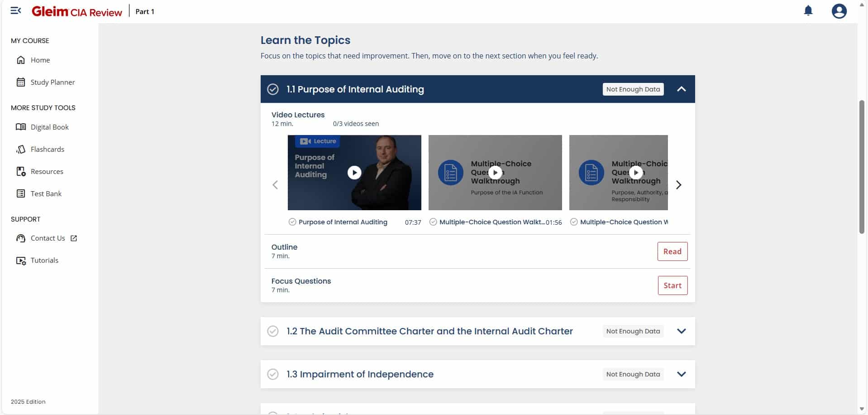The height and width of the screenshot is (415, 868).
Task: Open the user account profile icon
Action: pos(839,11)
